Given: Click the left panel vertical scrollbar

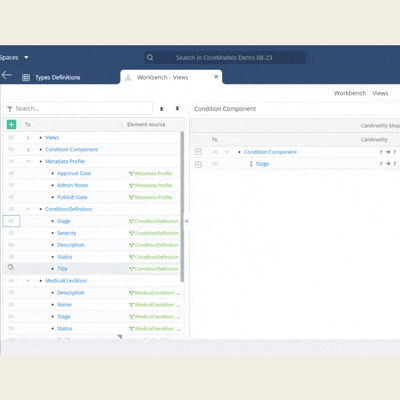Looking at the screenshot, I should [182, 207].
